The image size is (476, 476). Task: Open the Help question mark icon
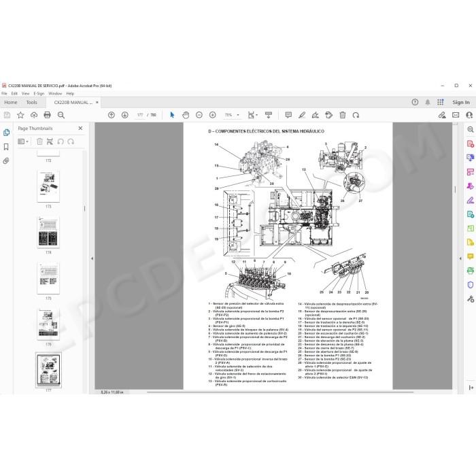pos(415,102)
